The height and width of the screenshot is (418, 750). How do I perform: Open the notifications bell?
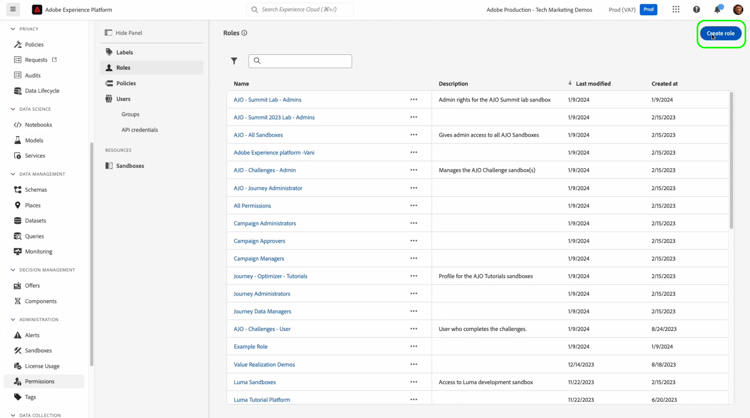(718, 10)
